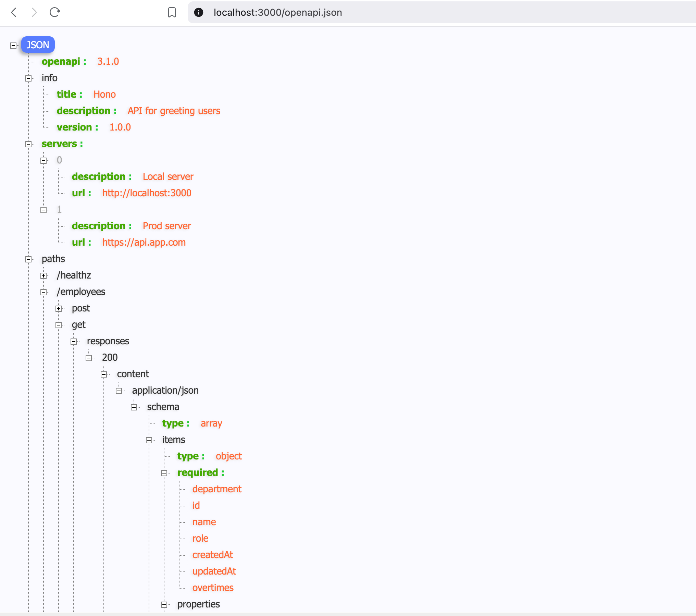
Task: Select the schema label
Action: (x=163, y=407)
